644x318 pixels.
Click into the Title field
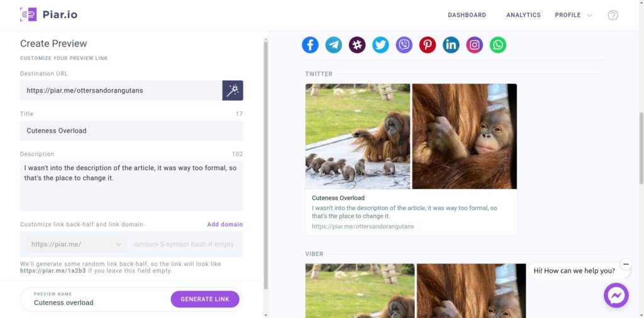coord(131,131)
